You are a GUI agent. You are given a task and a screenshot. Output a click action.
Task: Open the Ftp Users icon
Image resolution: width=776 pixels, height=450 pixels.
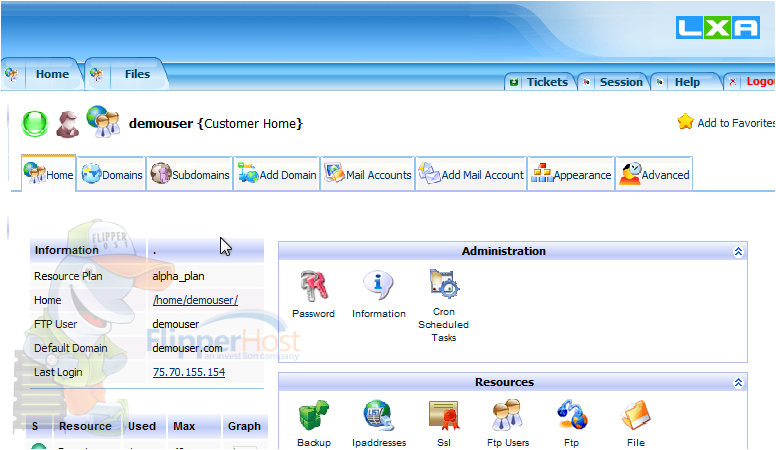click(507, 415)
